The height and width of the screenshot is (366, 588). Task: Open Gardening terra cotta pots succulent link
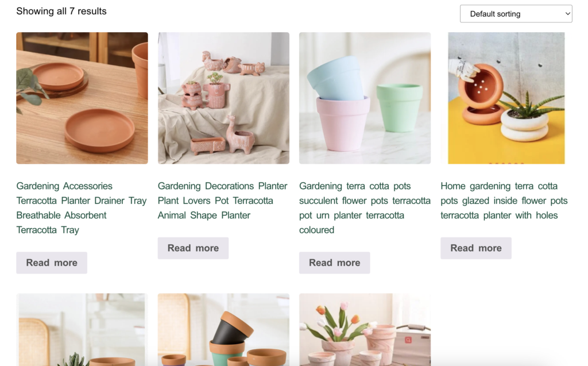[365, 208]
